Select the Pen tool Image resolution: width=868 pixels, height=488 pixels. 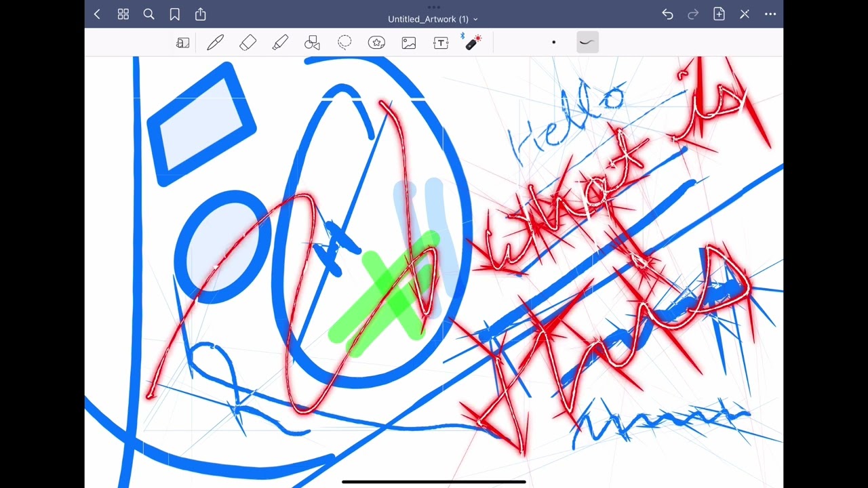pos(215,43)
